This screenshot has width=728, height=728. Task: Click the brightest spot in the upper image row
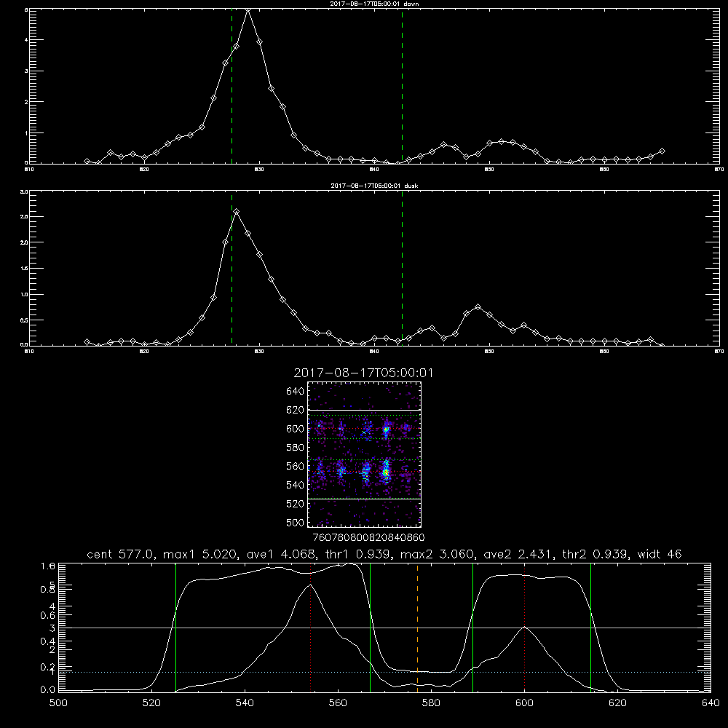tap(386, 430)
